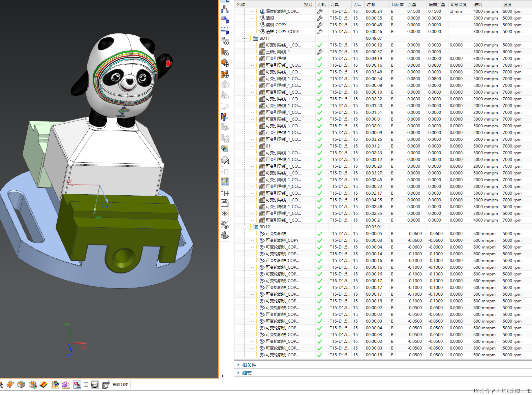Image resolution: width=532 pixels, height=395 pixels.
Task: Collapse the BD12 program group
Action: pos(245,227)
